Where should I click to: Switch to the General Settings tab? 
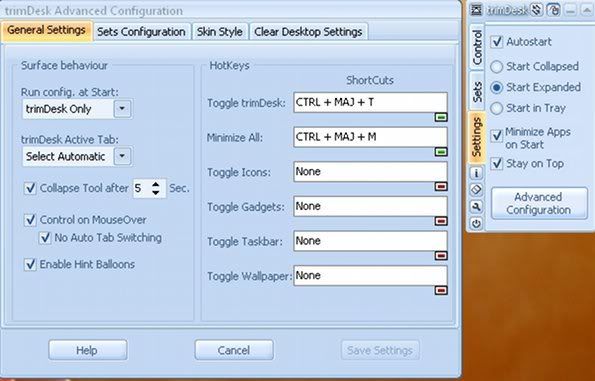pyautogui.click(x=46, y=30)
